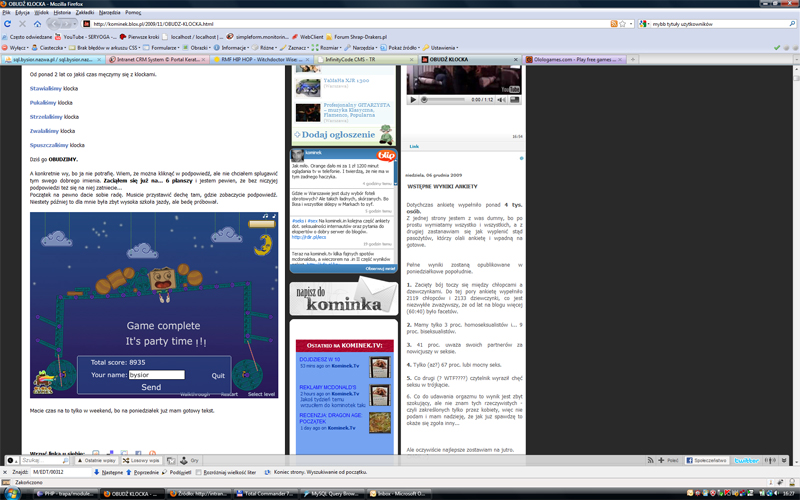
Task: Open a new tab with the plus button
Action: [633, 60]
